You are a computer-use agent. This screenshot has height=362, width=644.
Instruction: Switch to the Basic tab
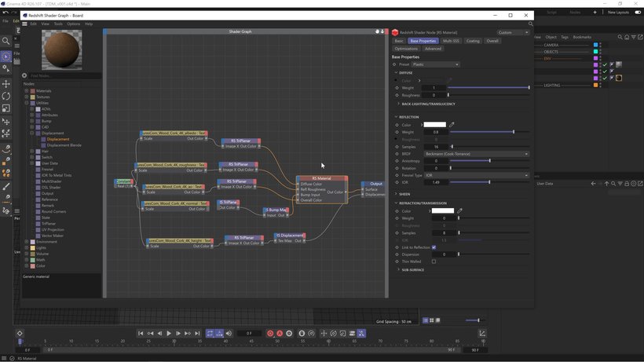(x=399, y=41)
